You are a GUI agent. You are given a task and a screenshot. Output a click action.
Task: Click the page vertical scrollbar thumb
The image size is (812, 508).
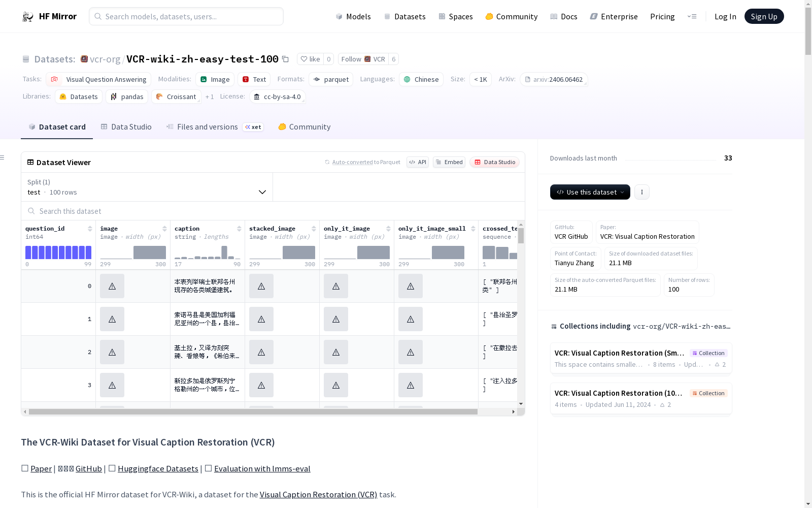(808, 30)
